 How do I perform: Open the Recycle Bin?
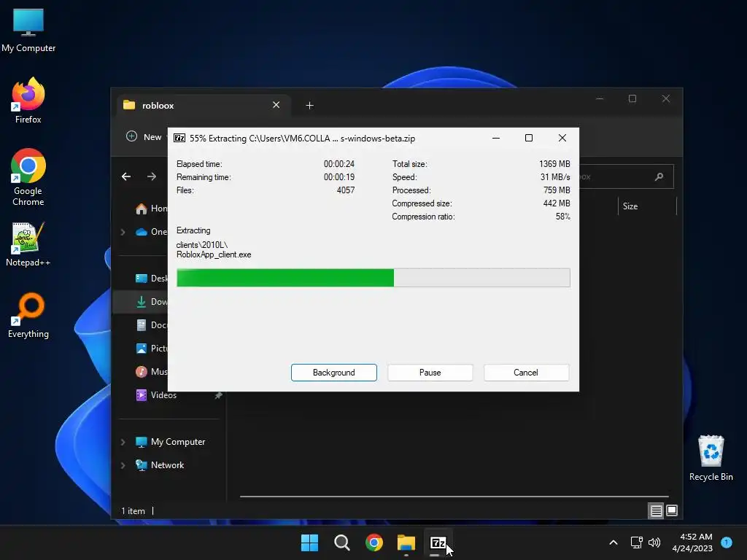coord(711,458)
